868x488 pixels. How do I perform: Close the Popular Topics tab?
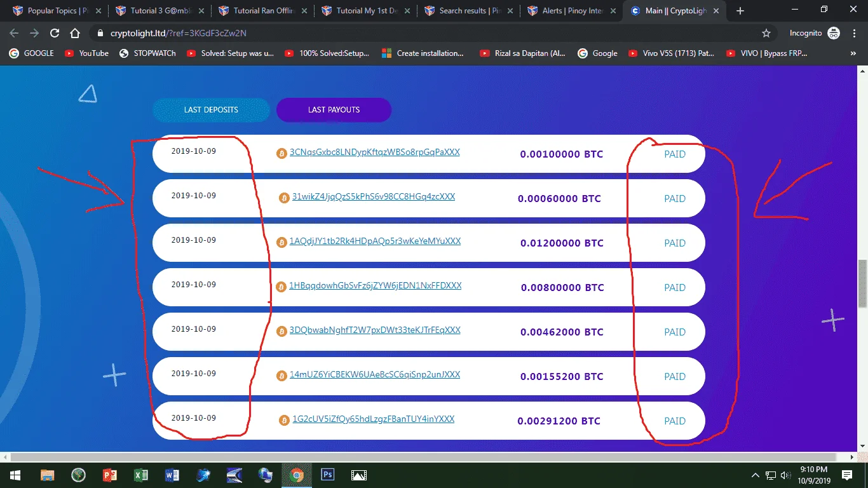(98, 11)
